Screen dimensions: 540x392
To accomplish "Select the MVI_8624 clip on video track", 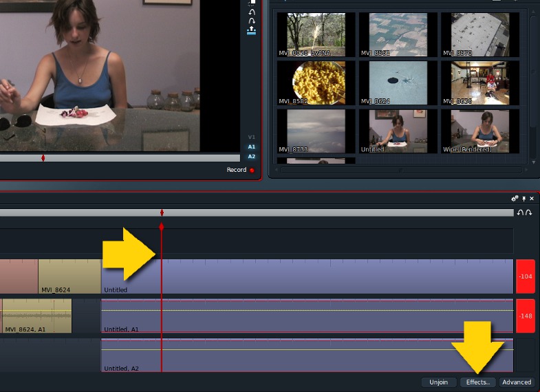I will pos(69,276).
